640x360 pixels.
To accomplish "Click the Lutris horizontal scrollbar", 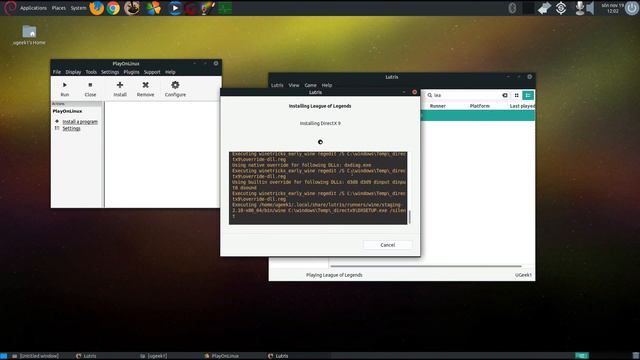I will 426,266.
